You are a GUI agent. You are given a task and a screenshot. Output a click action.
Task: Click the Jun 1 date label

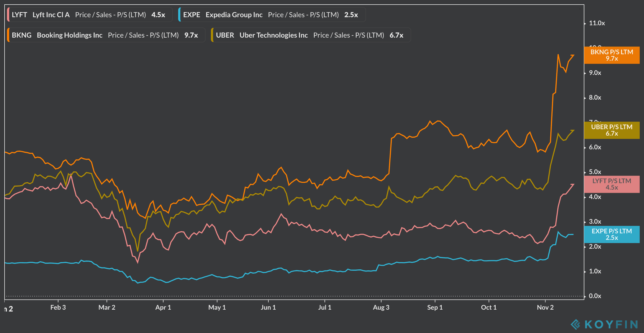coord(268,307)
